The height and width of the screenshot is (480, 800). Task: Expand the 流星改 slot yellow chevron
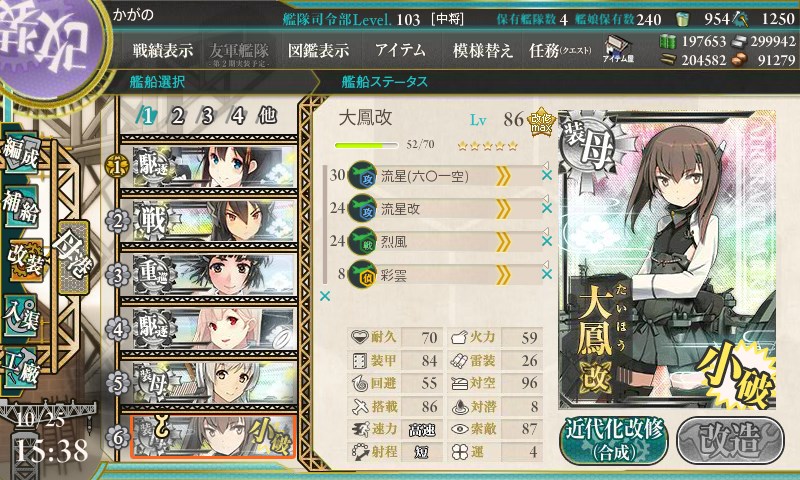(503, 209)
